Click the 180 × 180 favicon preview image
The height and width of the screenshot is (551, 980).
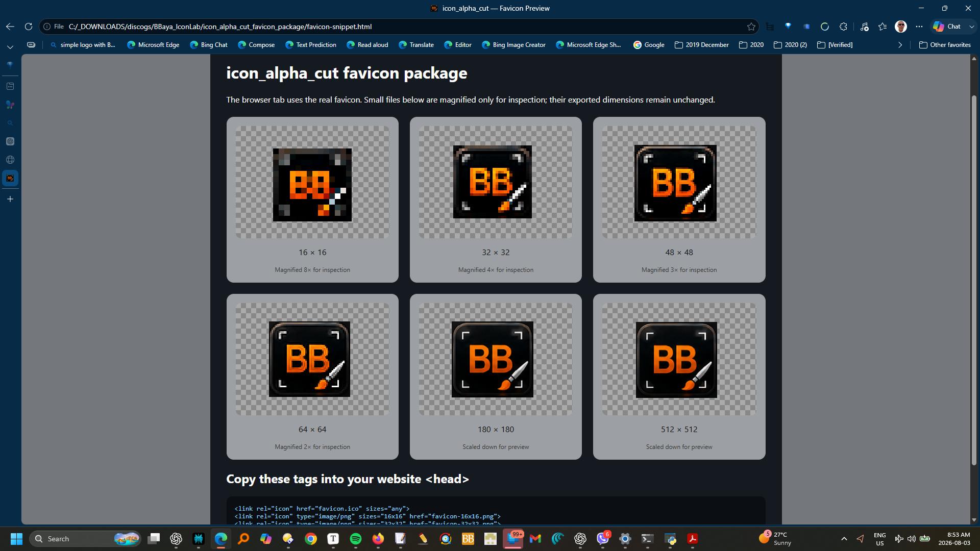pyautogui.click(x=493, y=359)
